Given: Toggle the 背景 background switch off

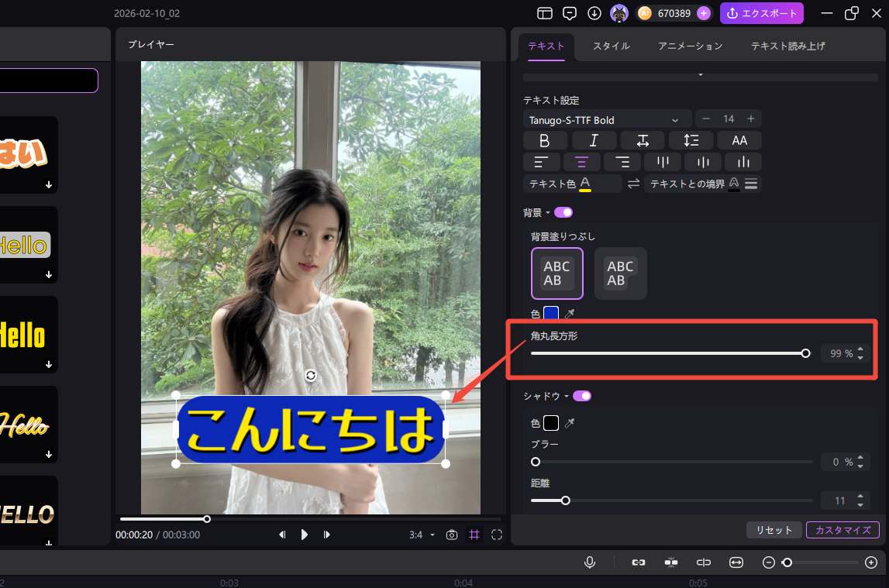Looking at the screenshot, I should 563,212.
